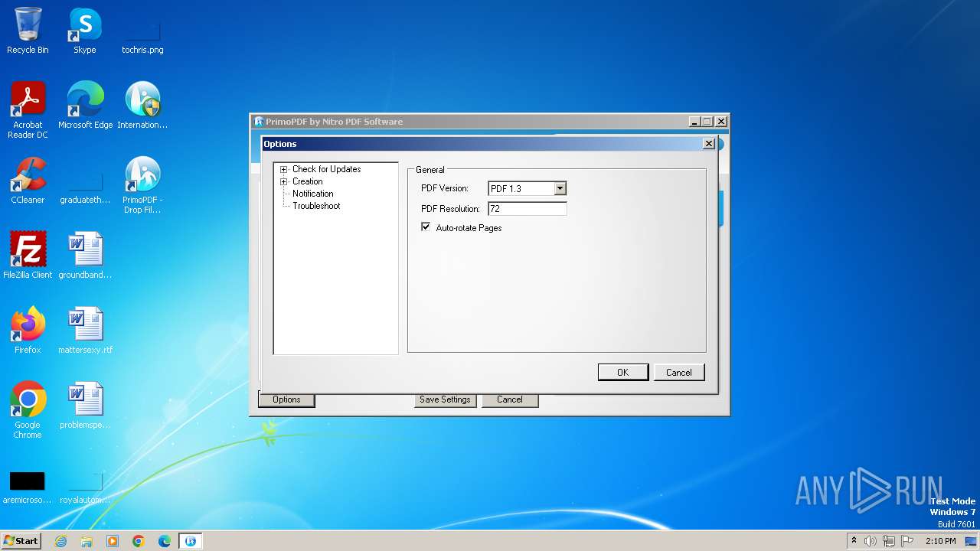The width and height of the screenshot is (980, 551).
Task: Launch the Microsoft Edge desktop shortcut
Action: (x=85, y=106)
